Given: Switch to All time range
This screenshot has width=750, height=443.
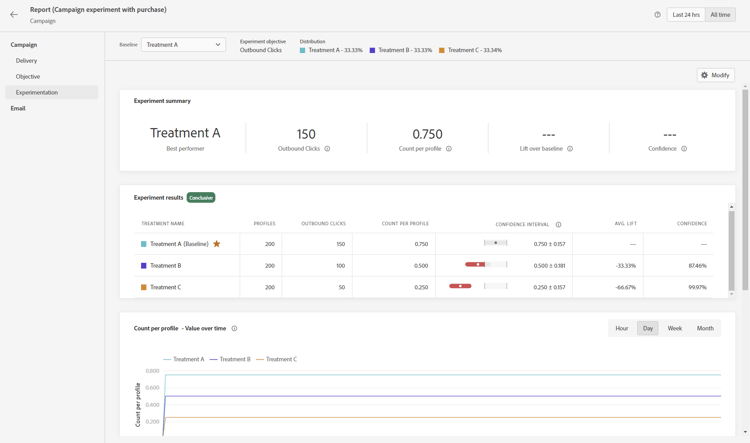Looking at the screenshot, I should (720, 15).
